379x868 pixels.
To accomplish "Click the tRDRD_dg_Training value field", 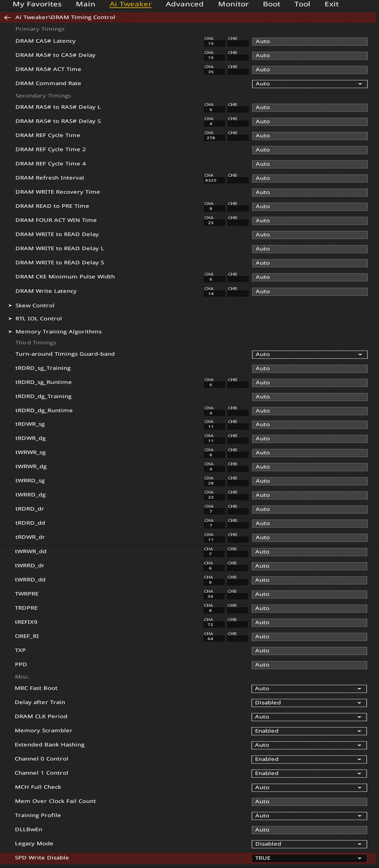I will pyautogui.click(x=310, y=397).
